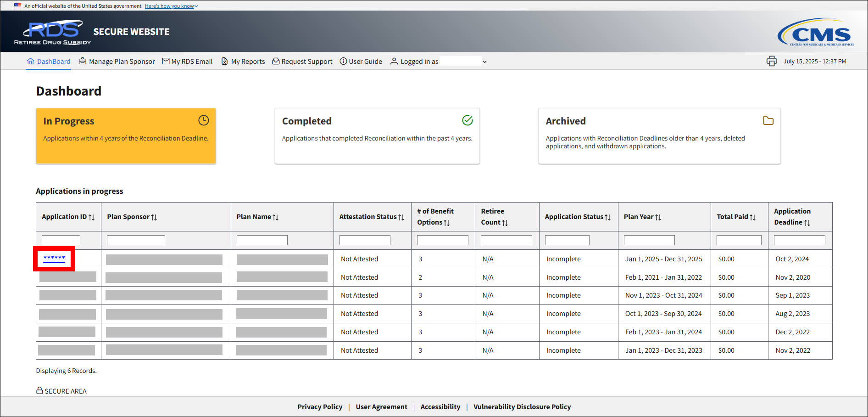The width and height of the screenshot is (868, 417).
Task: Sort by Total Paid arrows icon
Action: click(x=752, y=217)
